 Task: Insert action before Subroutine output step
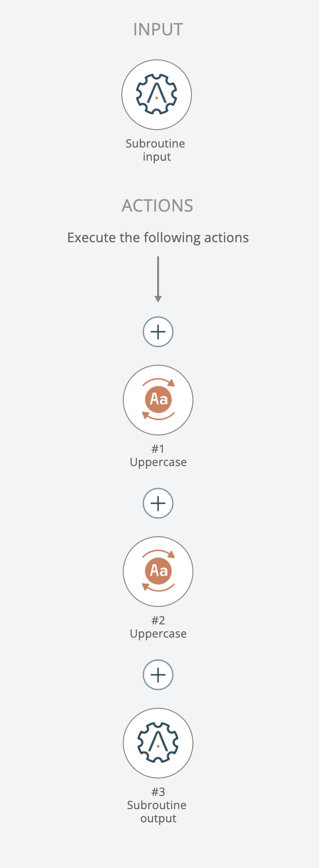(158, 675)
